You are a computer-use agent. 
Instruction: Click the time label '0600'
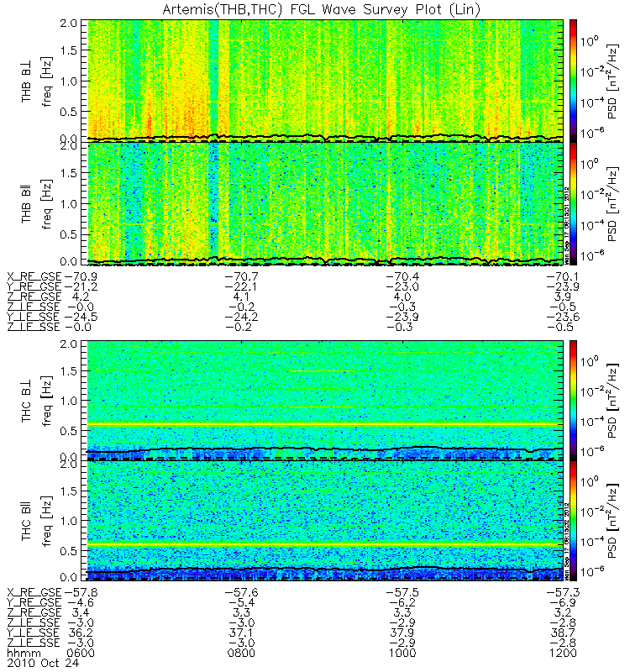click(81, 653)
